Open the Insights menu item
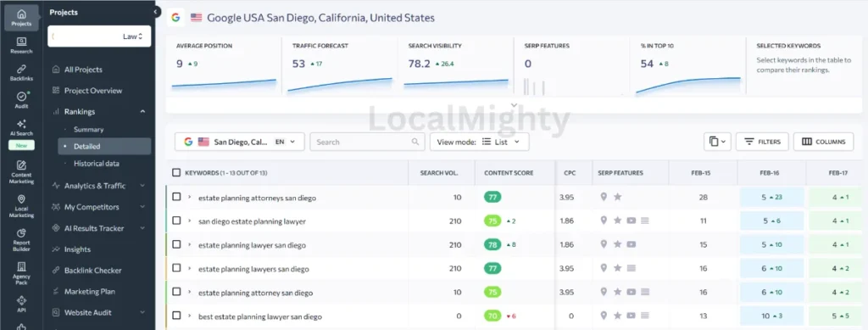 tap(77, 249)
